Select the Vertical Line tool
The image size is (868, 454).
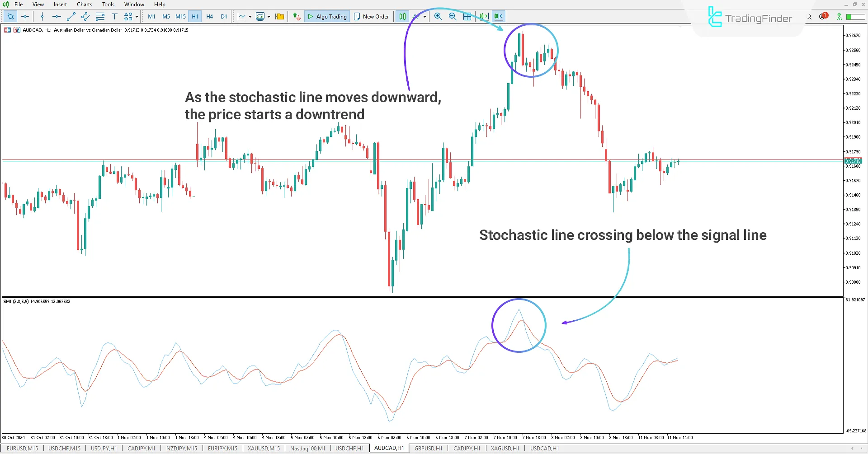[x=42, y=16]
